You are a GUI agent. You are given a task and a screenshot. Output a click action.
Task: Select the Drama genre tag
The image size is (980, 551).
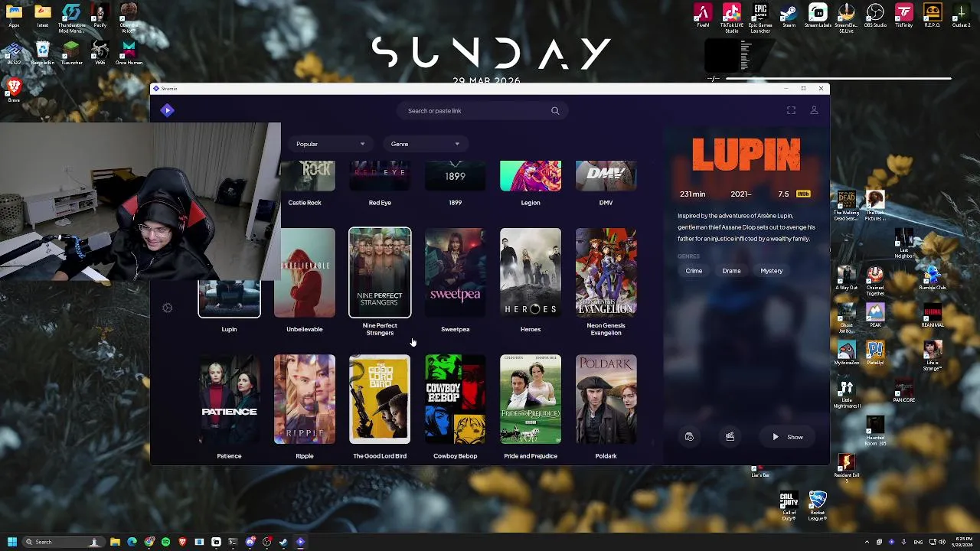coord(731,271)
